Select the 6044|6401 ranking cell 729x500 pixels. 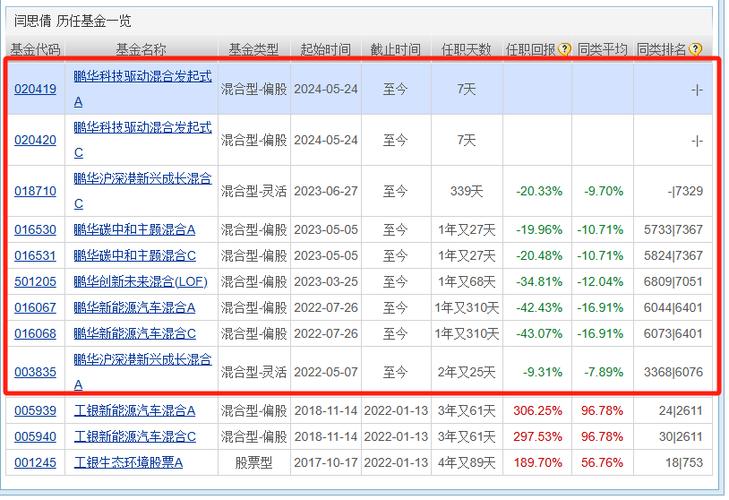(x=673, y=308)
